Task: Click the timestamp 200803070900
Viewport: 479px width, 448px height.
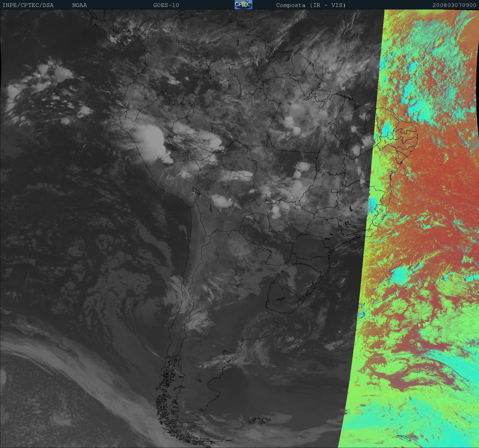Action: click(x=454, y=5)
